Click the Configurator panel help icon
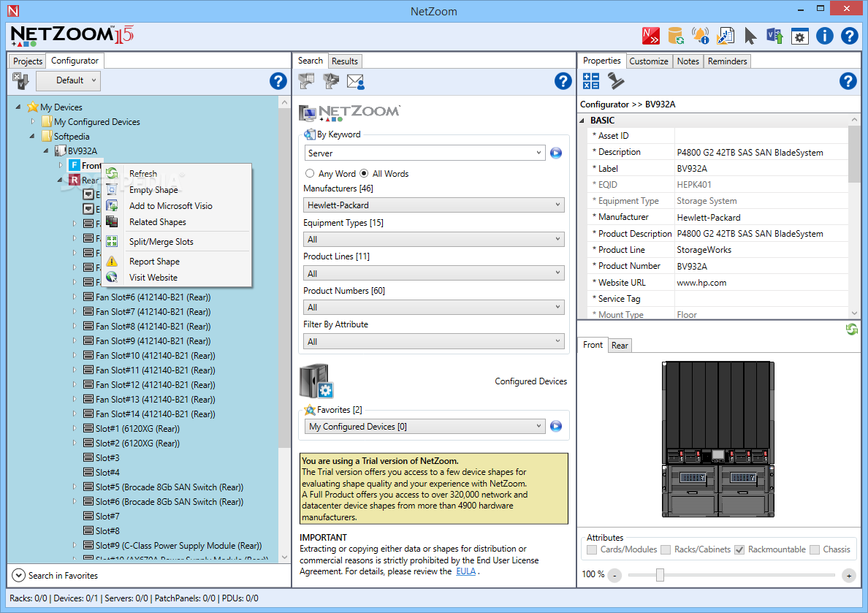Image resolution: width=868 pixels, height=613 pixels. 278,81
